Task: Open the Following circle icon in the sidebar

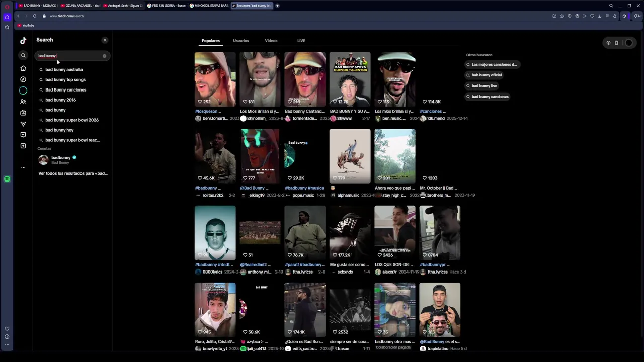Action: [23, 90]
